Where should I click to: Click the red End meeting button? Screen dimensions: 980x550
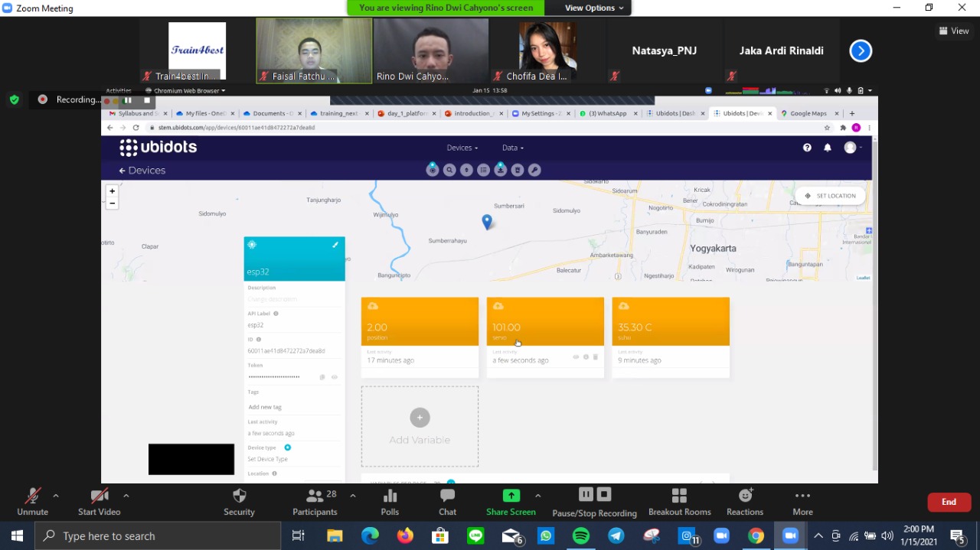click(x=949, y=502)
